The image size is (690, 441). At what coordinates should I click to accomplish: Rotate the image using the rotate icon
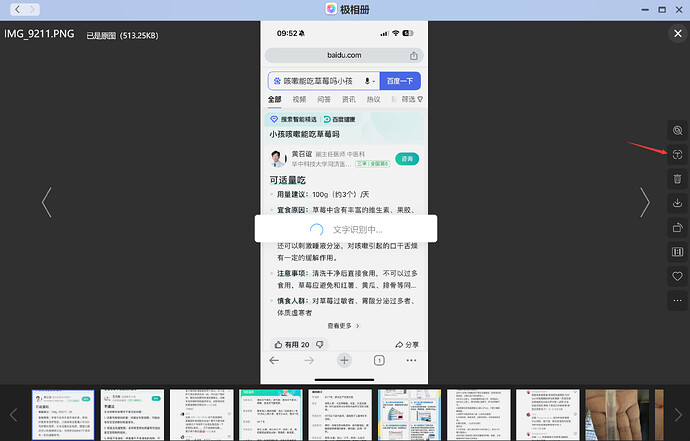(677, 227)
